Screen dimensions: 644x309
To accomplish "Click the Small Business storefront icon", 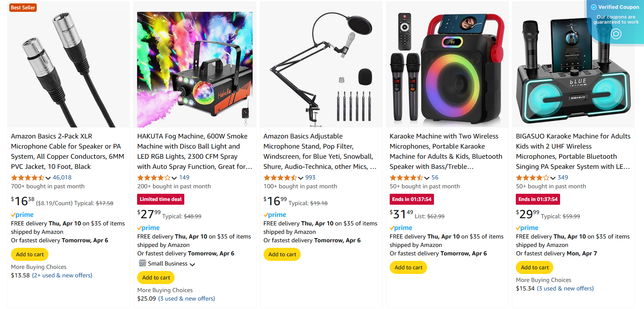I will click(143, 263).
